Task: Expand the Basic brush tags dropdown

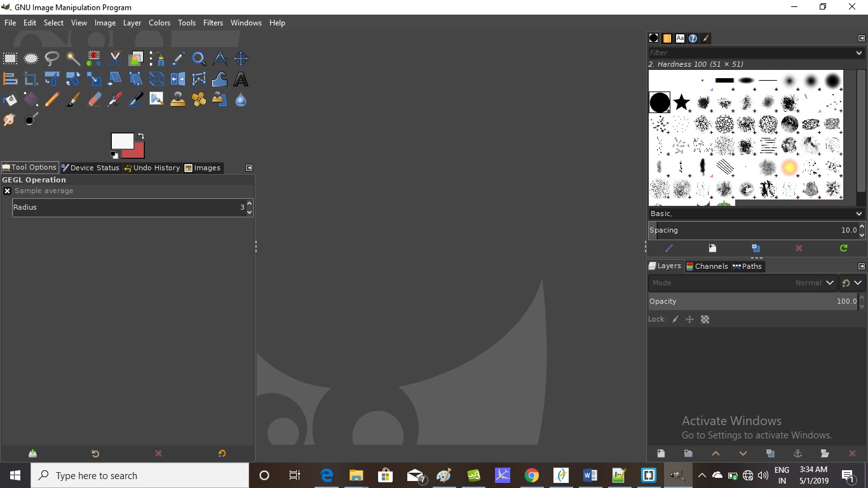Action: (859, 213)
